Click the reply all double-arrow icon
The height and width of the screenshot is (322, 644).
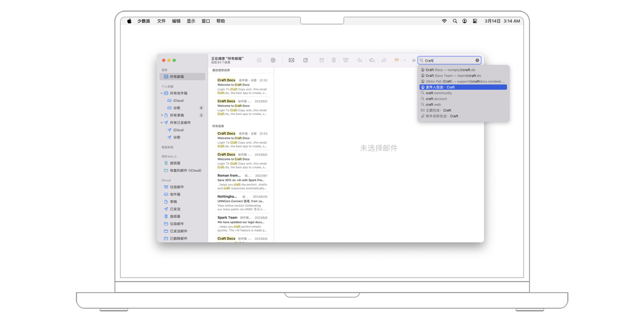tap(372, 60)
